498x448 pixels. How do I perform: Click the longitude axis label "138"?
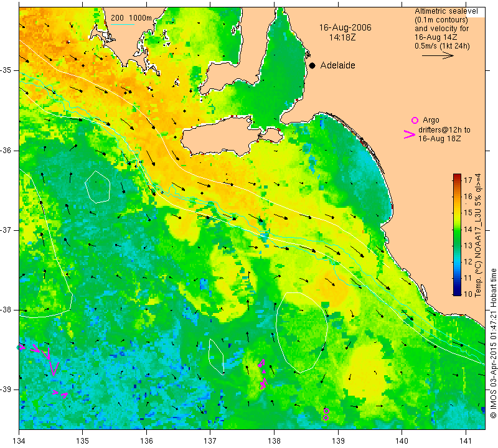(274, 441)
